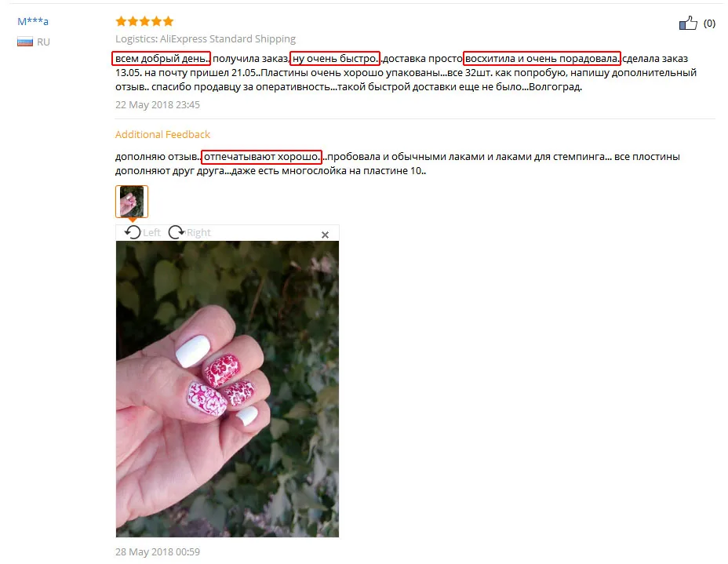Click the 22 May 2018 review date
Viewport: 728px width, 564px height.
[x=158, y=104]
